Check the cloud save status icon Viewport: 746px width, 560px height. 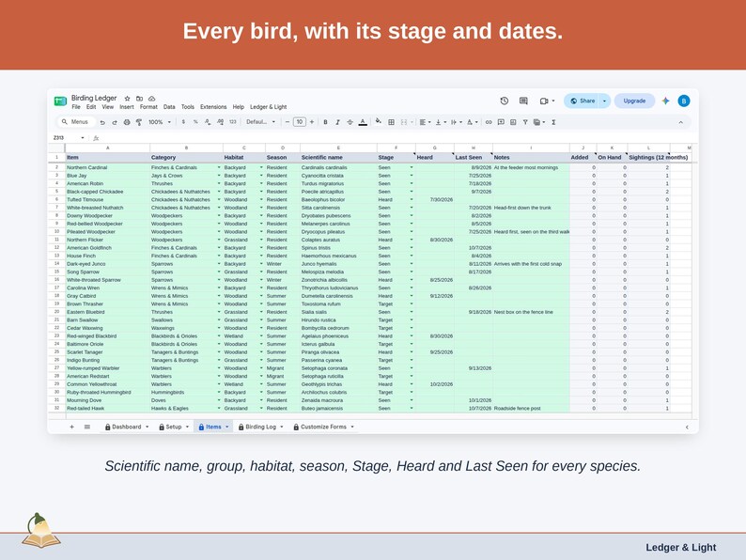click(x=152, y=99)
